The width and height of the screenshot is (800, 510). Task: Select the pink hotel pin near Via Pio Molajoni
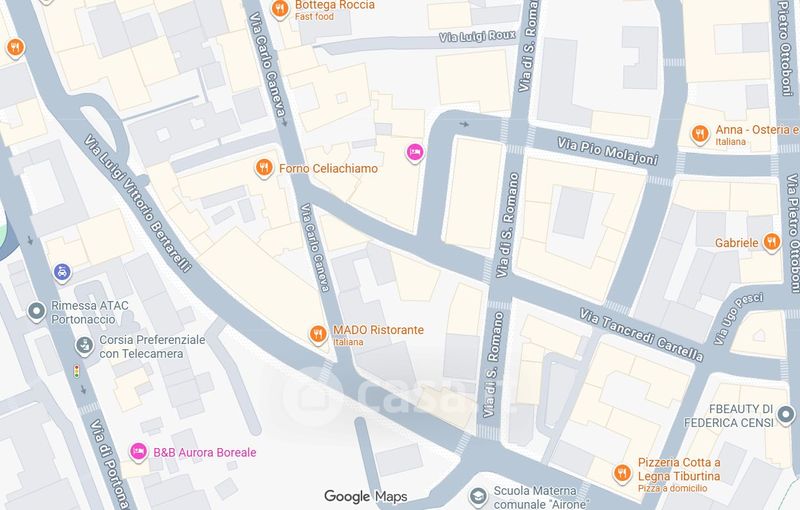click(x=415, y=152)
